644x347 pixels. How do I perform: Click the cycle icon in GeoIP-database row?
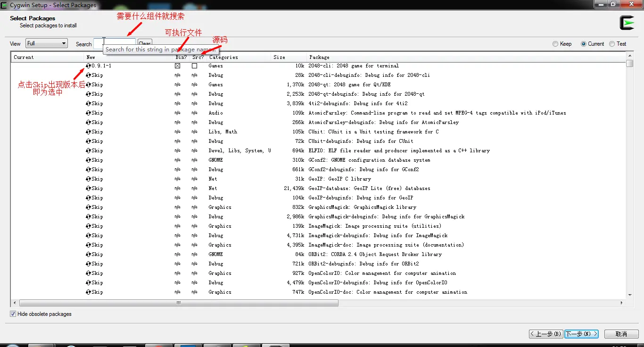pyautogui.click(x=88, y=188)
